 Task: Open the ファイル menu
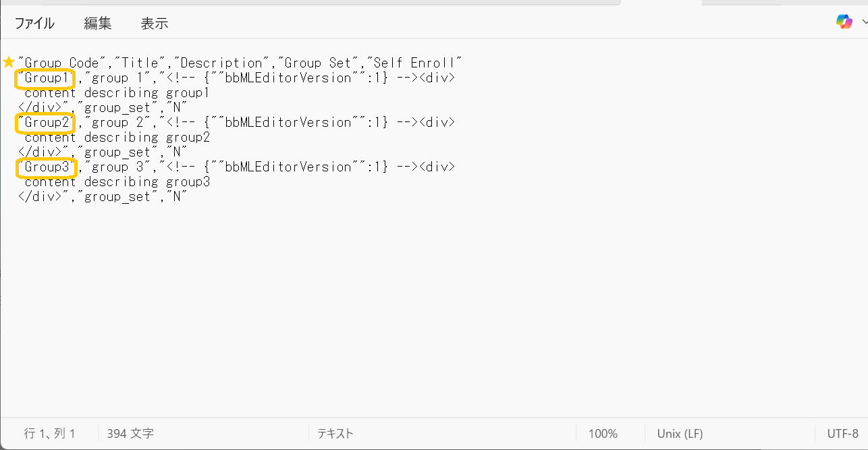pyautogui.click(x=34, y=24)
